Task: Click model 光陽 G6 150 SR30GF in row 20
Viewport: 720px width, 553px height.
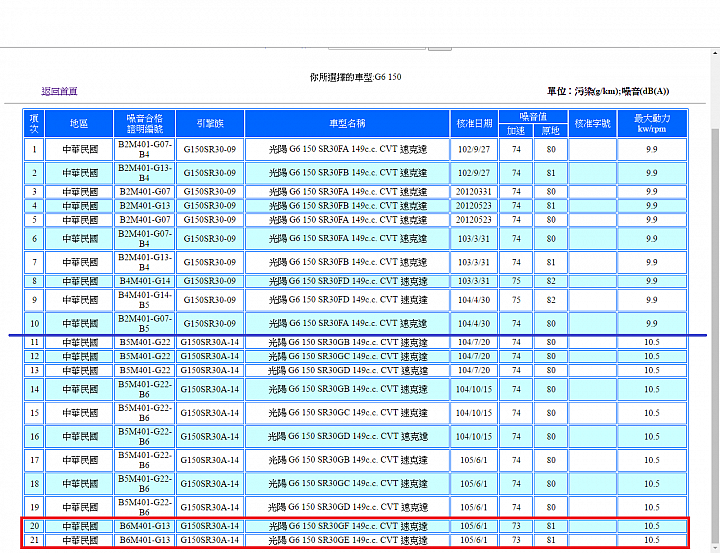Action: [347, 526]
